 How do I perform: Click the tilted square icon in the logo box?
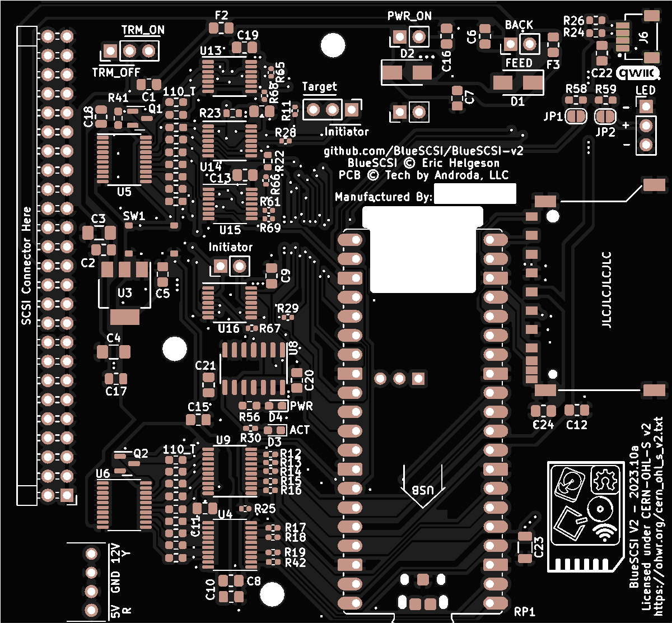pyautogui.click(x=570, y=523)
